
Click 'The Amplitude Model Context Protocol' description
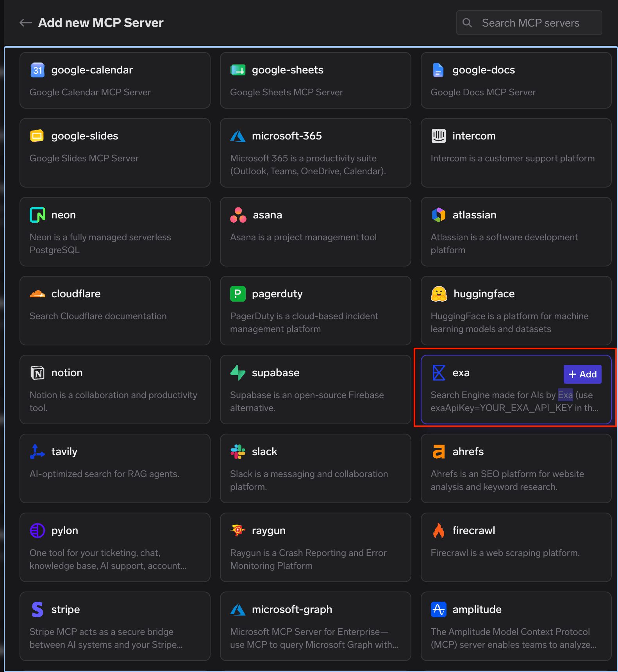513,638
